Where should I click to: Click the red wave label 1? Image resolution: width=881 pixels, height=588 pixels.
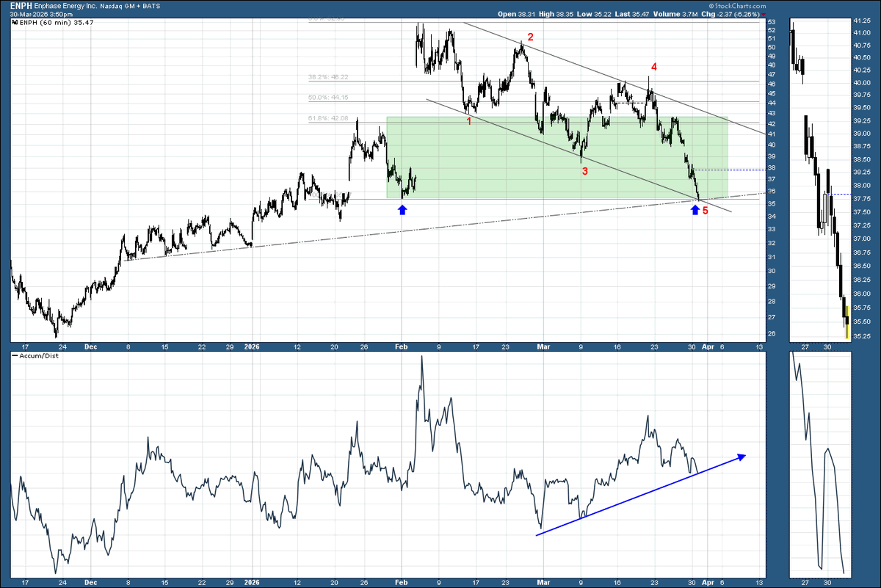click(469, 121)
